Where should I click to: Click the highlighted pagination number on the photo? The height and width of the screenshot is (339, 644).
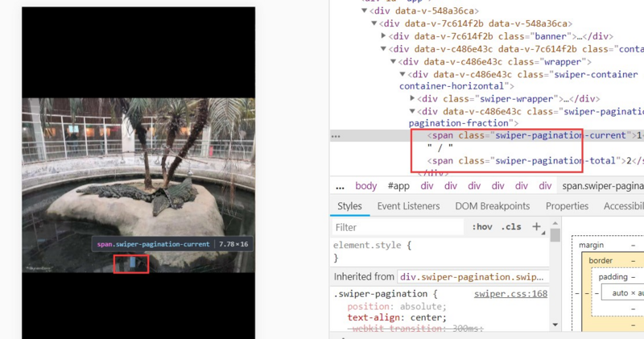133,263
